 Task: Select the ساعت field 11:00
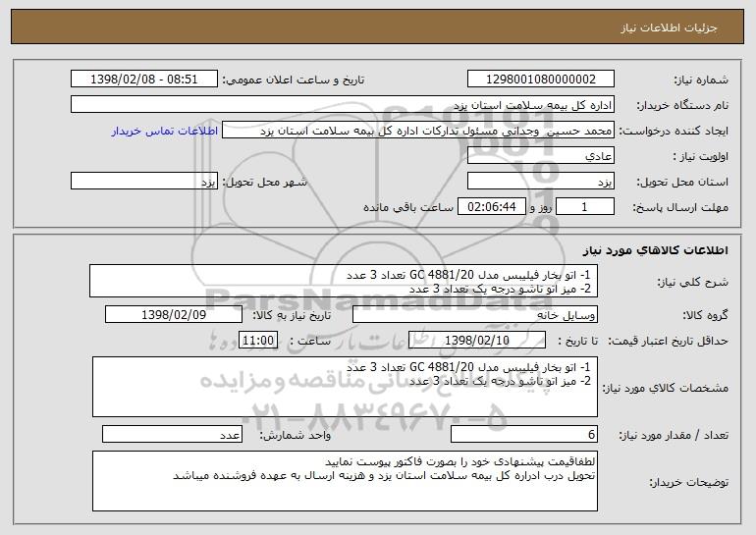258,341
